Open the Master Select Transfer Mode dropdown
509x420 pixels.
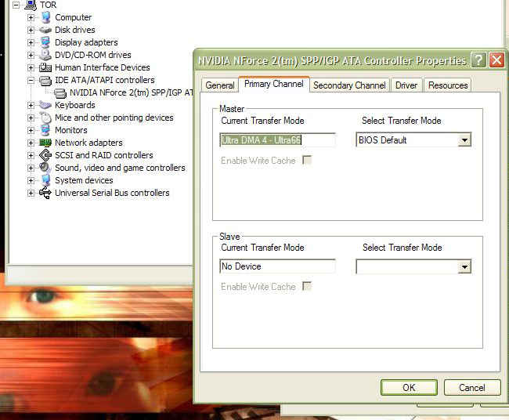[x=464, y=140]
